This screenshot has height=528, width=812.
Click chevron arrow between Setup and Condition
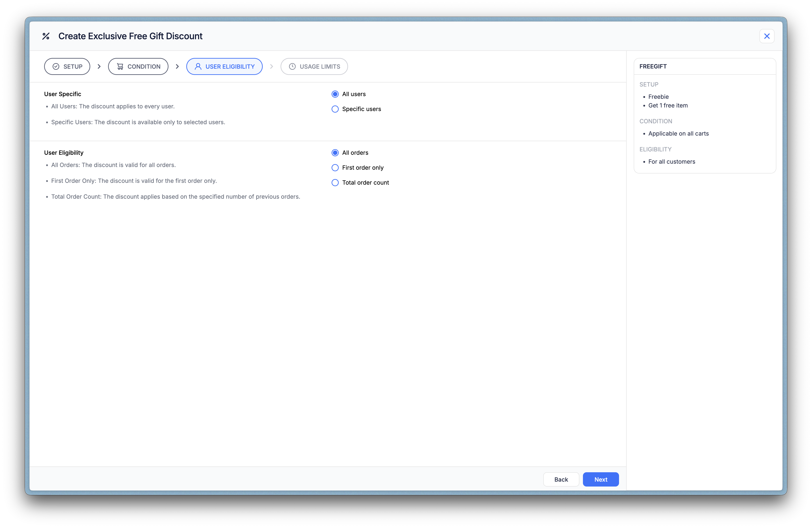coord(99,66)
